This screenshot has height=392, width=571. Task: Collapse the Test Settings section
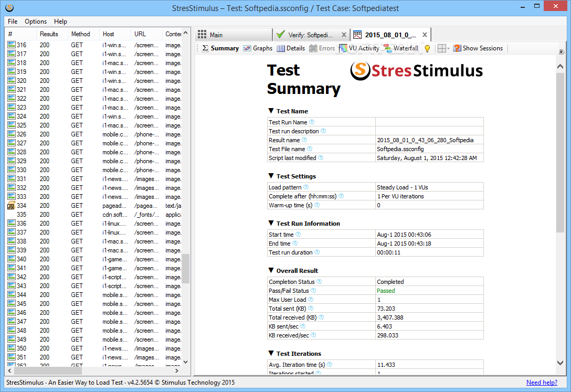click(x=271, y=176)
